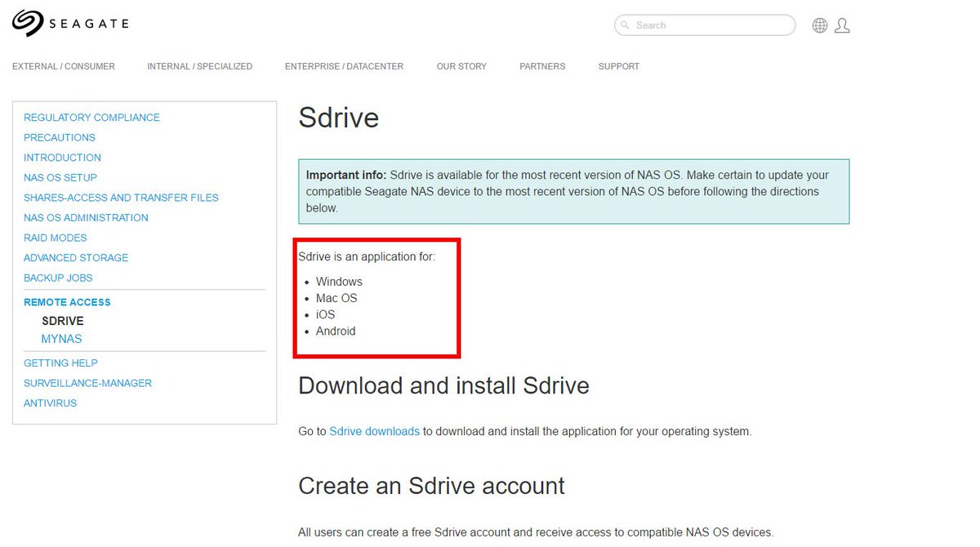Open the Antivirus sidebar link
Image resolution: width=980 pixels, height=547 pixels.
(x=50, y=402)
